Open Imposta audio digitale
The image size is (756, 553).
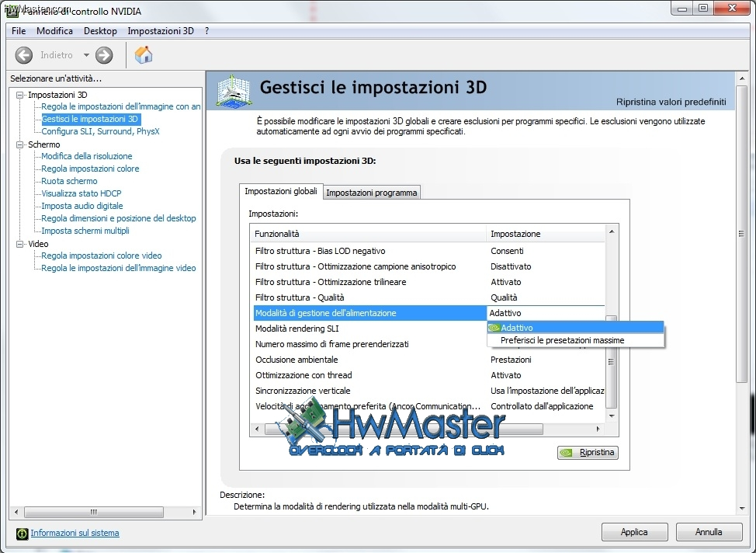(82, 206)
